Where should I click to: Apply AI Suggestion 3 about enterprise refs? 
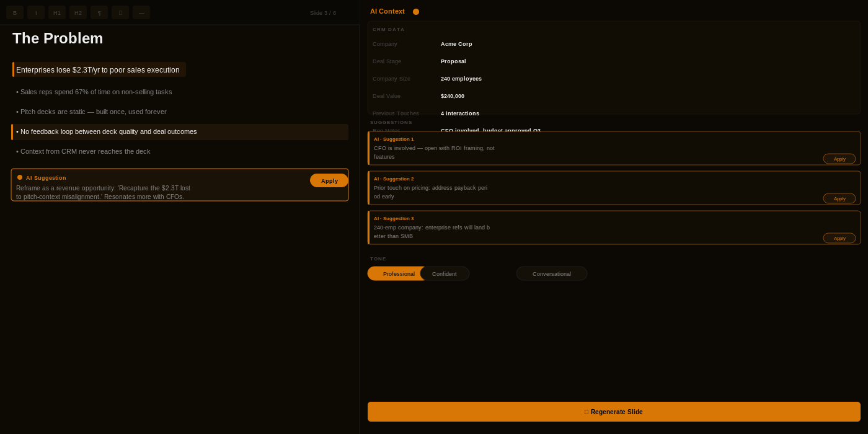tap(839, 238)
